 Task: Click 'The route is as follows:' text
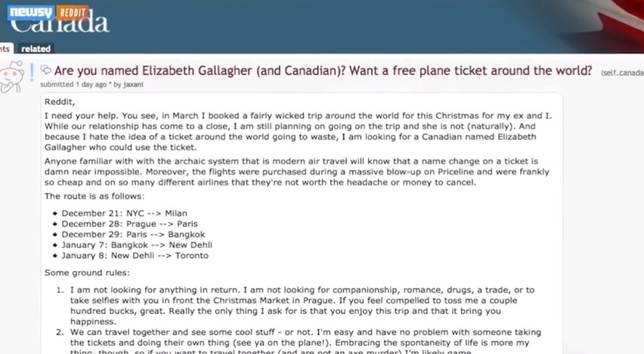(94, 196)
